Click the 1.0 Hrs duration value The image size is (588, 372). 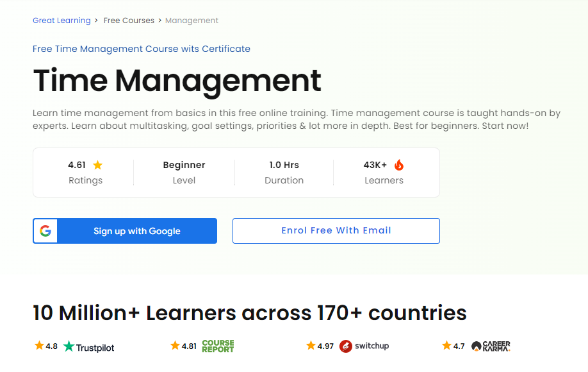point(284,165)
